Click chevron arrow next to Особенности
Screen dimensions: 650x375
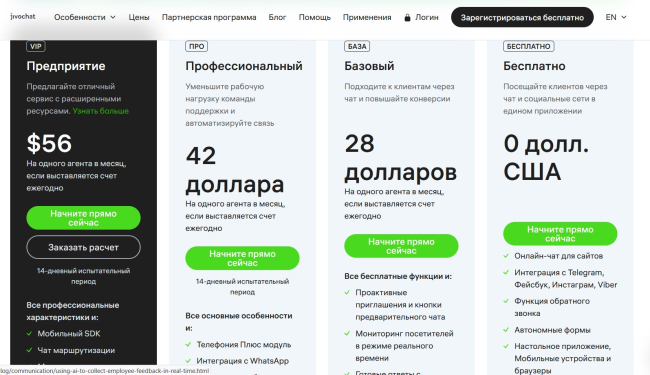click(113, 17)
